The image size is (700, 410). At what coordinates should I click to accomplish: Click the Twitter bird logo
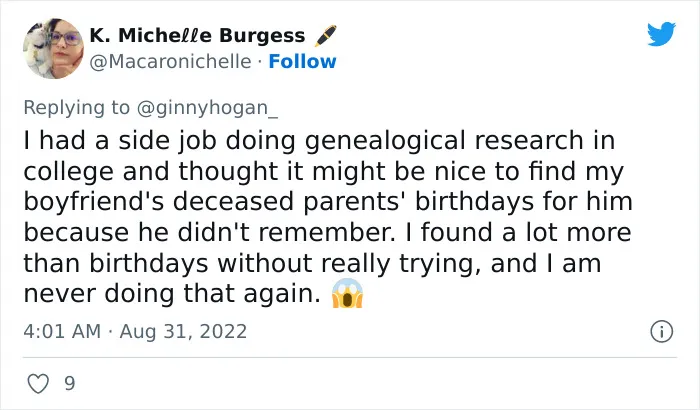[x=661, y=33]
